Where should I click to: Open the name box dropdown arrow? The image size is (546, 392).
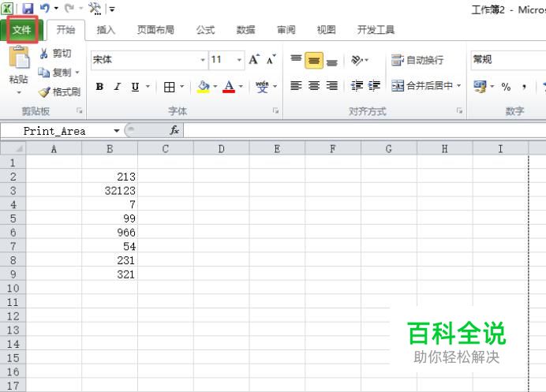[117, 131]
